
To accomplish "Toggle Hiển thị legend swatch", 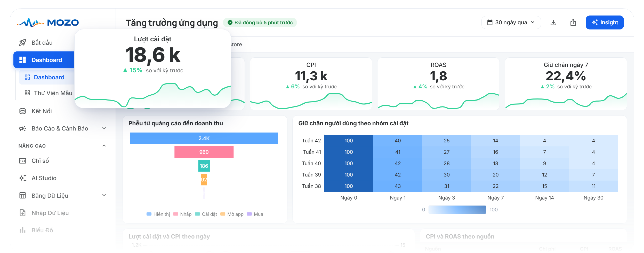I will point(149,214).
